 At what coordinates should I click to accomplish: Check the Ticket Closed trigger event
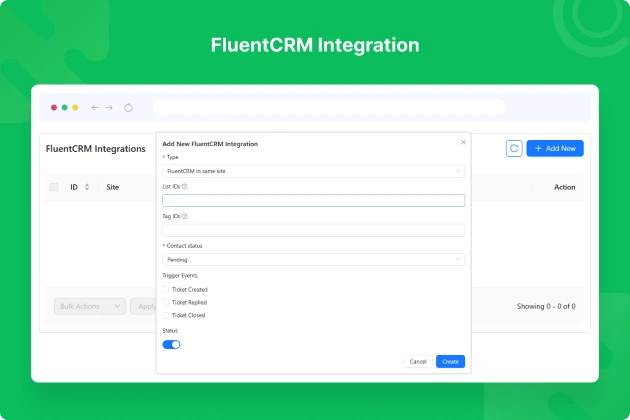(x=166, y=315)
